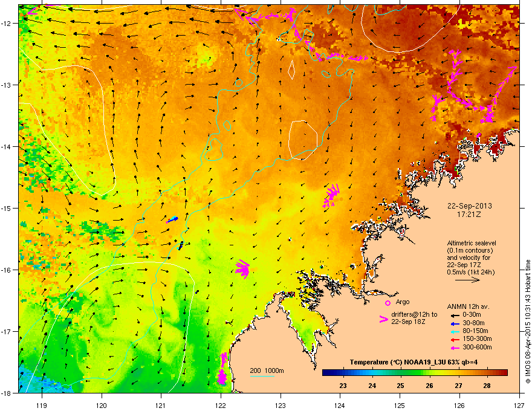The height and width of the screenshot is (411, 532).
Task: Click the '300-600m' depth label
Action: [x=477, y=348]
